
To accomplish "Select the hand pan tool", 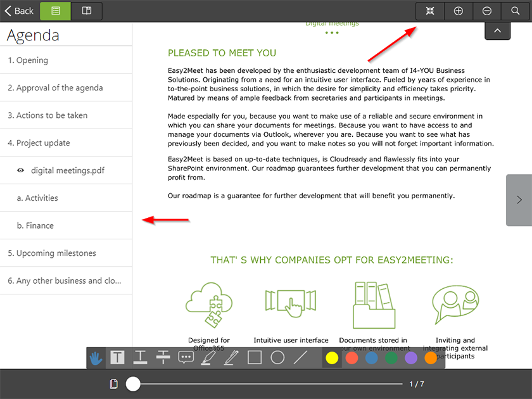I will point(96,358).
